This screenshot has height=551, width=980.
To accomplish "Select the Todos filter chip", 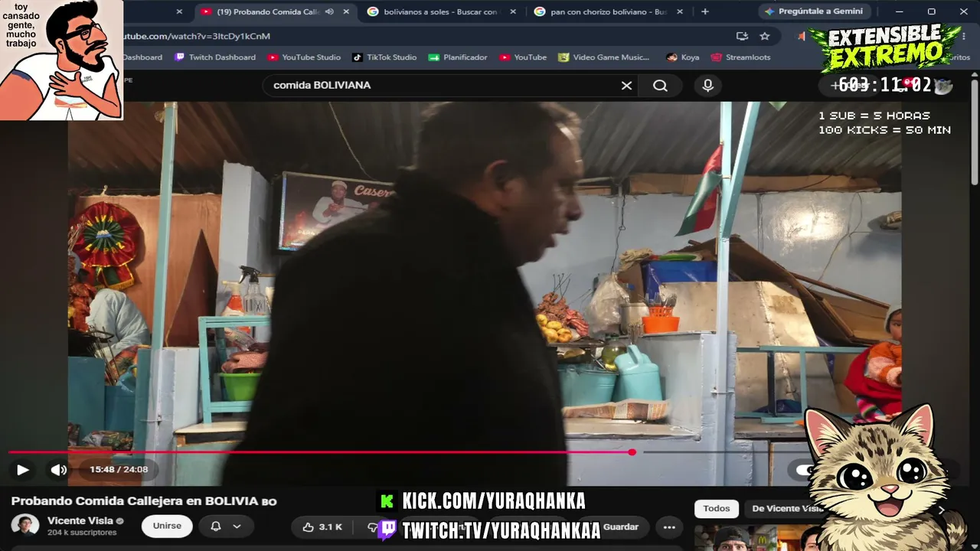I will (717, 508).
